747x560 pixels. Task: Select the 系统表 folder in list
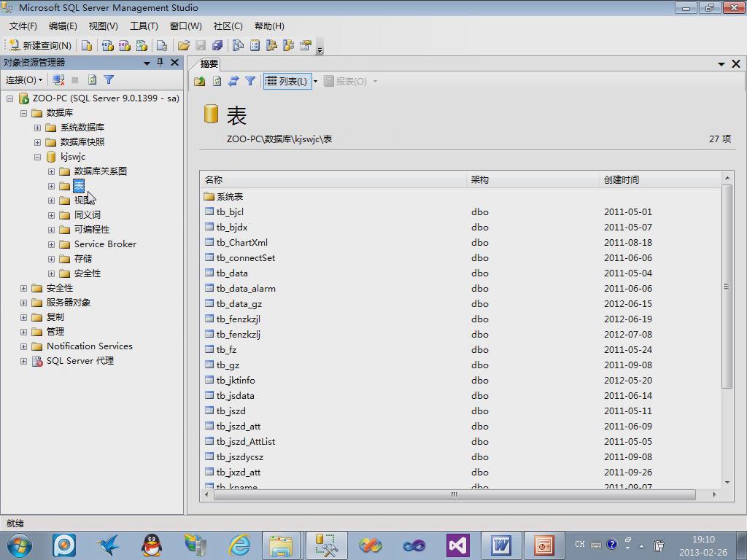point(230,196)
